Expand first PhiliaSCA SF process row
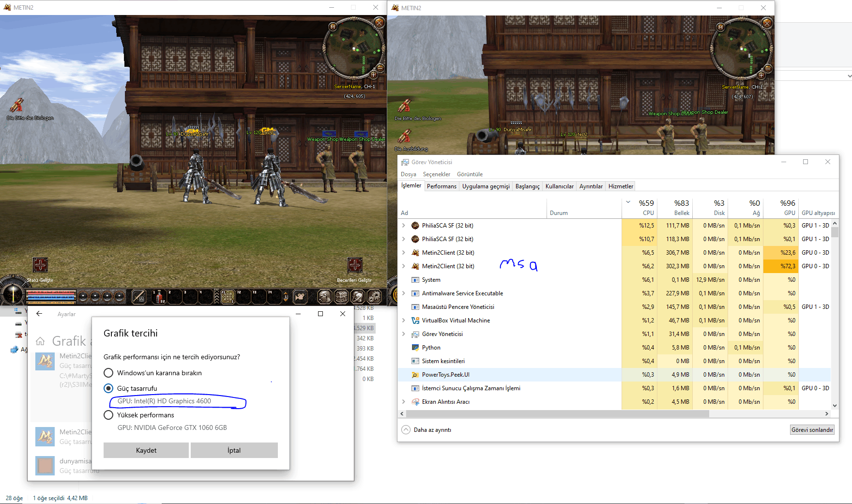Viewport: 852px width, 504px height. [404, 225]
